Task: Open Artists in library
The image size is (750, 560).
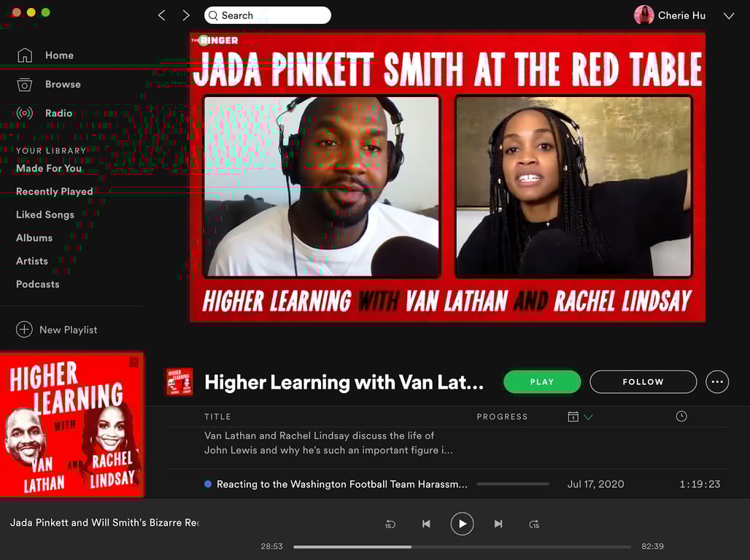Action: [x=32, y=261]
